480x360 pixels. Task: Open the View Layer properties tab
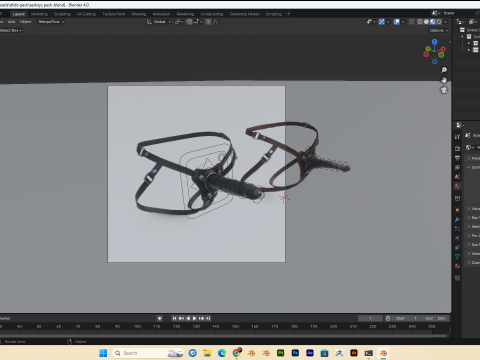tap(457, 167)
